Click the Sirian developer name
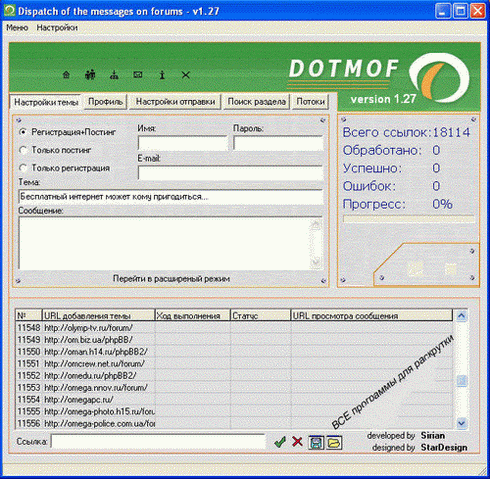The width and height of the screenshot is (490, 479). tap(433, 436)
